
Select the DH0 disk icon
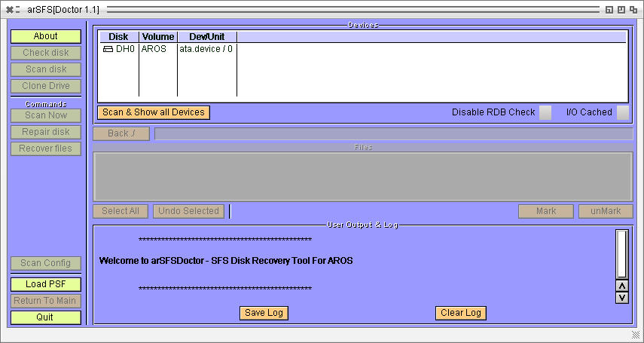tap(108, 49)
